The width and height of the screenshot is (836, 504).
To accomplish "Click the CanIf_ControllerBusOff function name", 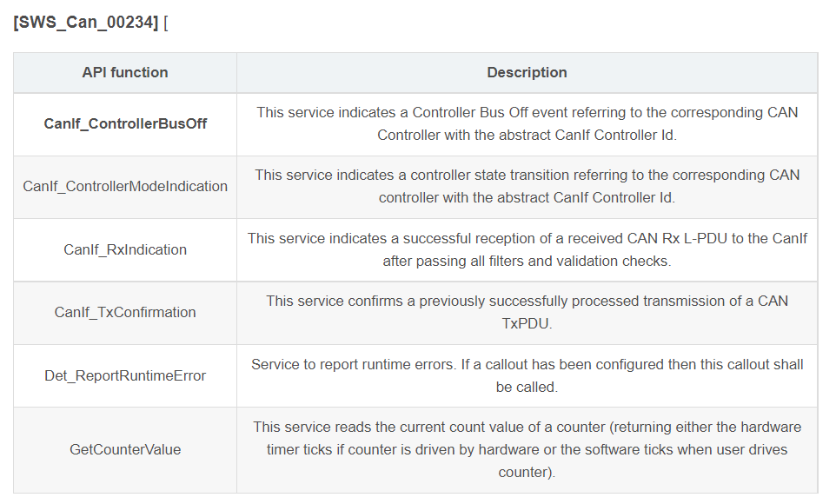I will (125, 124).
